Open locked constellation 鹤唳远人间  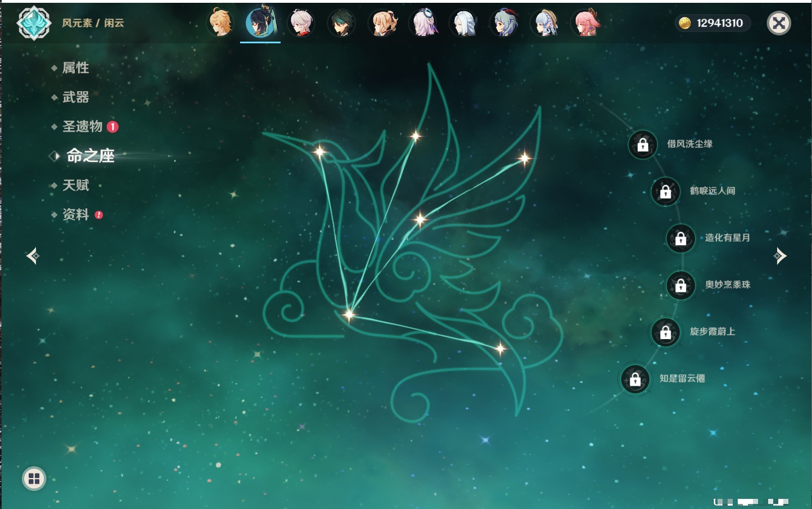pyautogui.click(x=666, y=191)
